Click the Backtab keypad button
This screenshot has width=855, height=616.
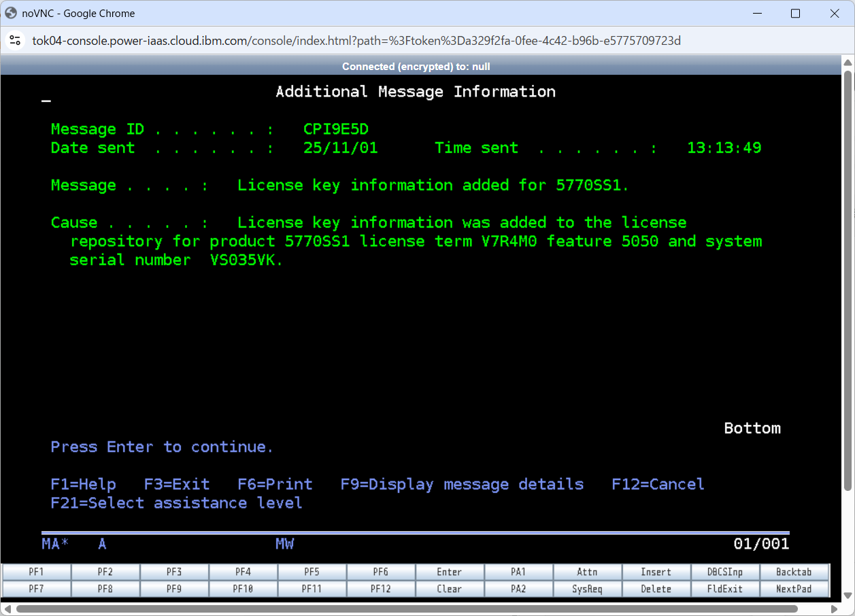point(794,572)
